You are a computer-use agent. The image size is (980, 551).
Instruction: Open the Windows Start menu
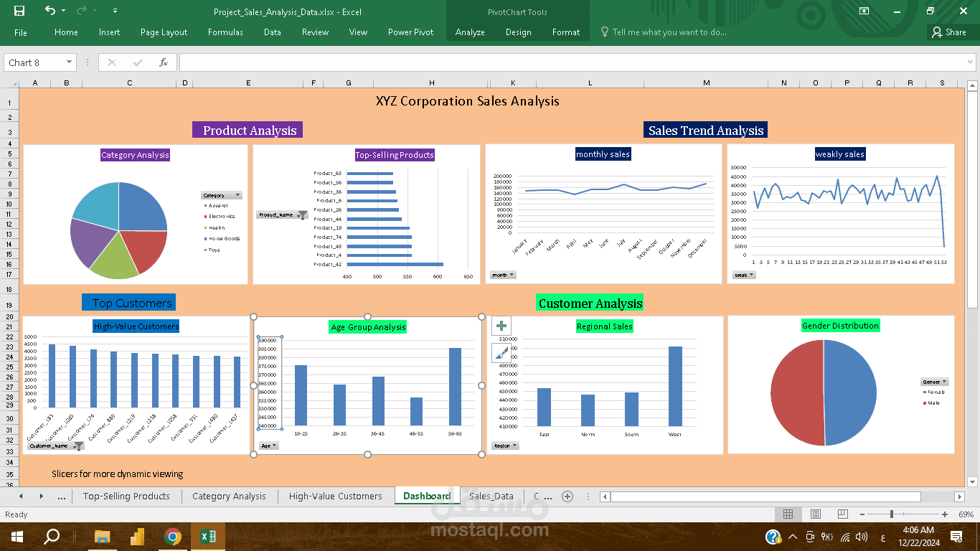(x=17, y=537)
